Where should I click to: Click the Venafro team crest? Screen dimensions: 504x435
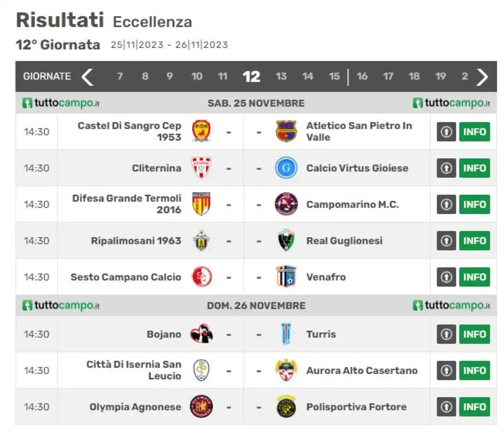[286, 277]
